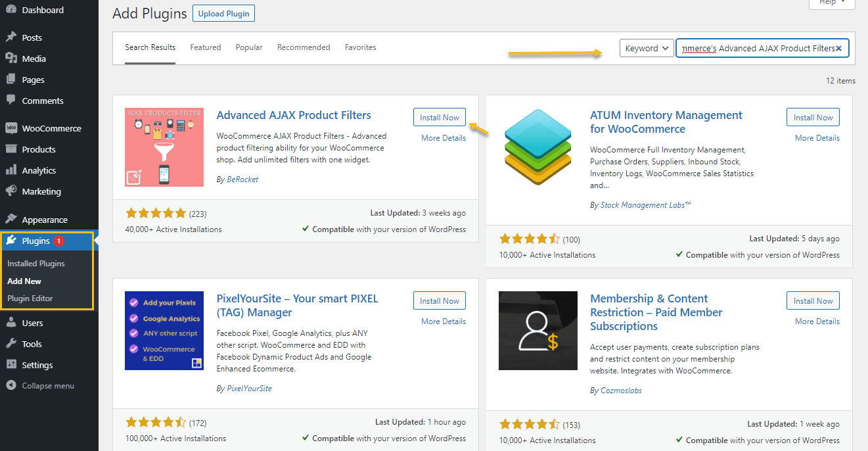The height and width of the screenshot is (451, 868).
Task: Click the Posts pushpin icon
Action: coord(11,37)
